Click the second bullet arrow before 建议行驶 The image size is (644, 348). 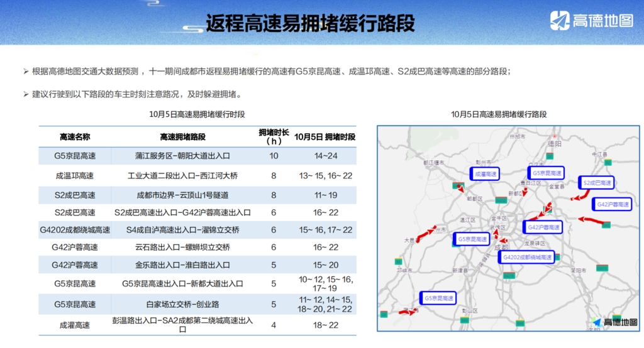(x=26, y=94)
